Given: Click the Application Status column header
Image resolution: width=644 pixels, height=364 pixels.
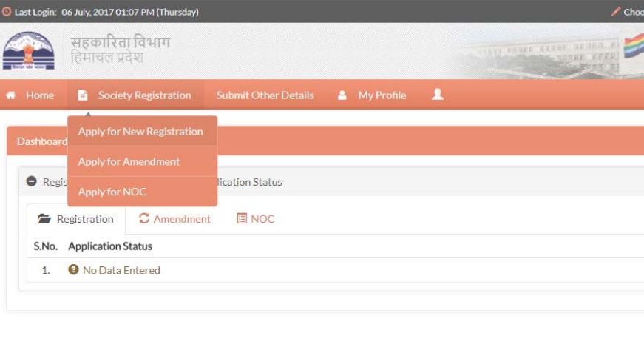Looking at the screenshot, I should coord(110,246).
